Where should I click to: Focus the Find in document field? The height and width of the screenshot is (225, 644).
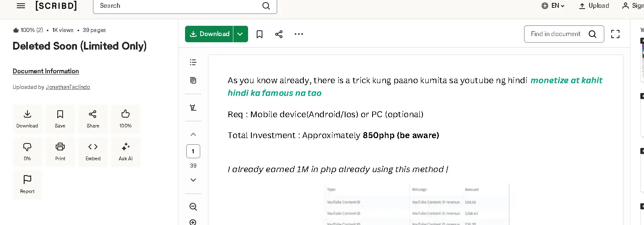[564, 34]
